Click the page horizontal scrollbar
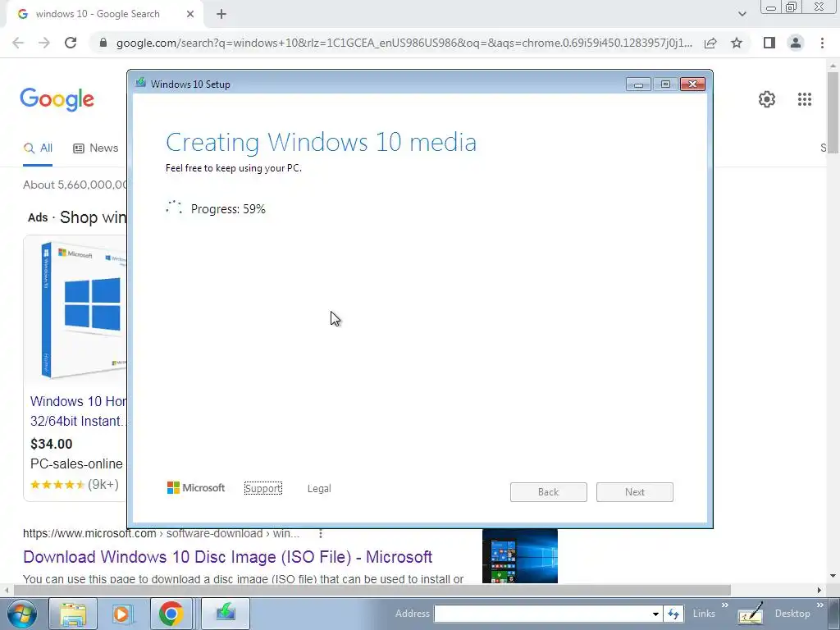The height and width of the screenshot is (630, 840). (x=372, y=590)
